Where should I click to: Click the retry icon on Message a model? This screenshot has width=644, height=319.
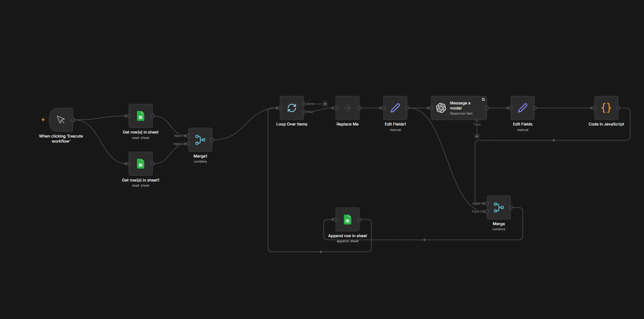pos(483,99)
